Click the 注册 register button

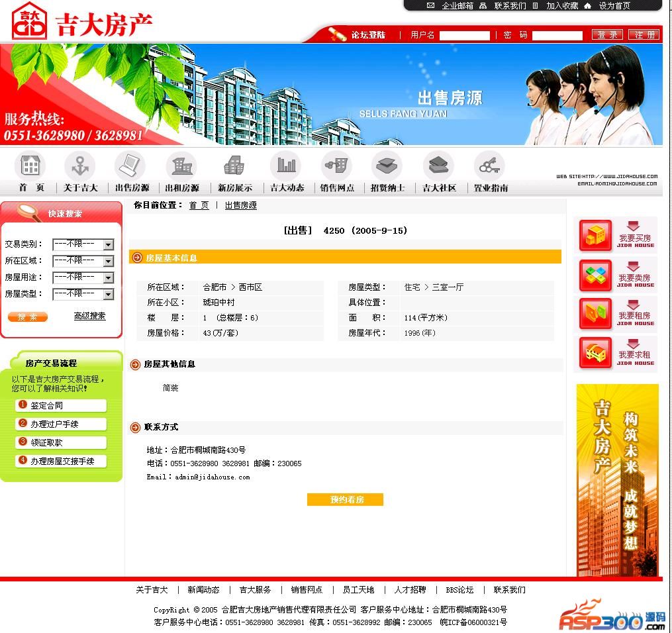coord(644,34)
